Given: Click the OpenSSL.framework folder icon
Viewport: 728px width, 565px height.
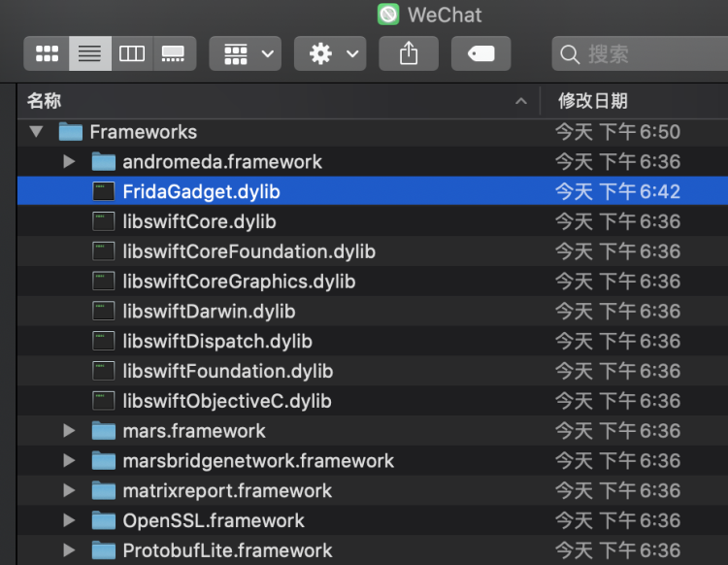Looking at the screenshot, I should point(103,520).
